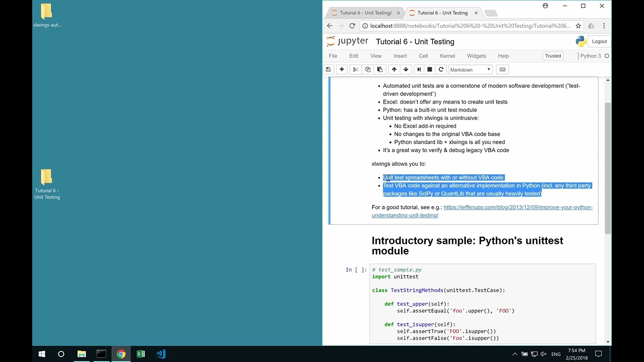Viewport: 644px width, 362px height.
Task: Open Excel from the taskbar
Action: click(x=141, y=354)
